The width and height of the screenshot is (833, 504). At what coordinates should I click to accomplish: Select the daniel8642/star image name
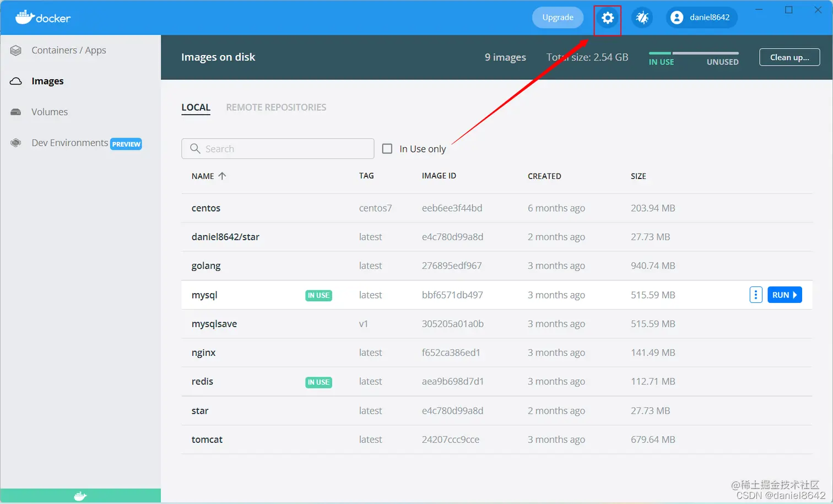tap(225, 237)
